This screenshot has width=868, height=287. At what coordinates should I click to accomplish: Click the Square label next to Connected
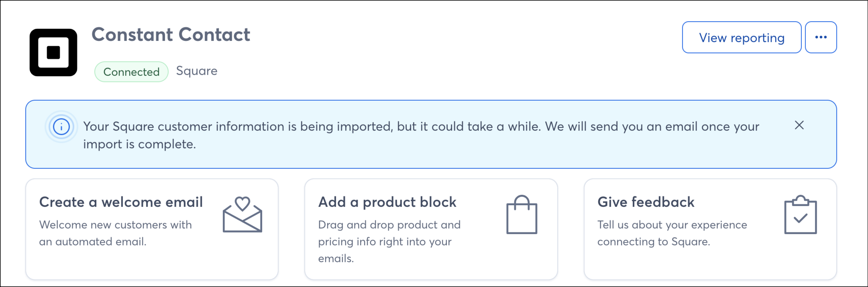coord(197,71)
